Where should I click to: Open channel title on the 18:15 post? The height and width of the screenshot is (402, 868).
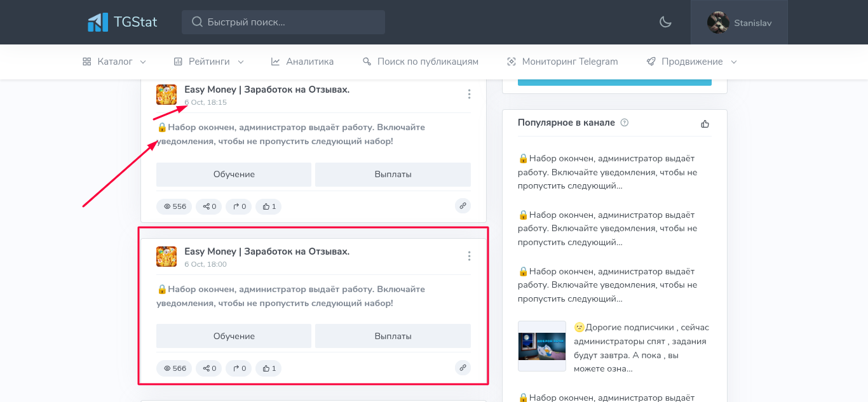267,90
